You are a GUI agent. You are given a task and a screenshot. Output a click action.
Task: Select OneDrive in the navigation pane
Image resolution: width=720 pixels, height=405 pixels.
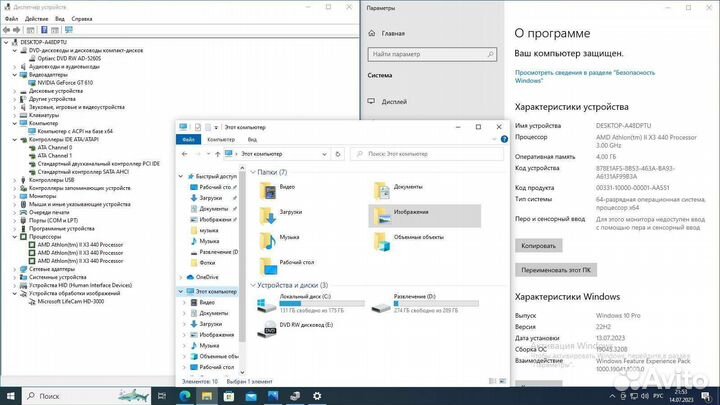207,277
